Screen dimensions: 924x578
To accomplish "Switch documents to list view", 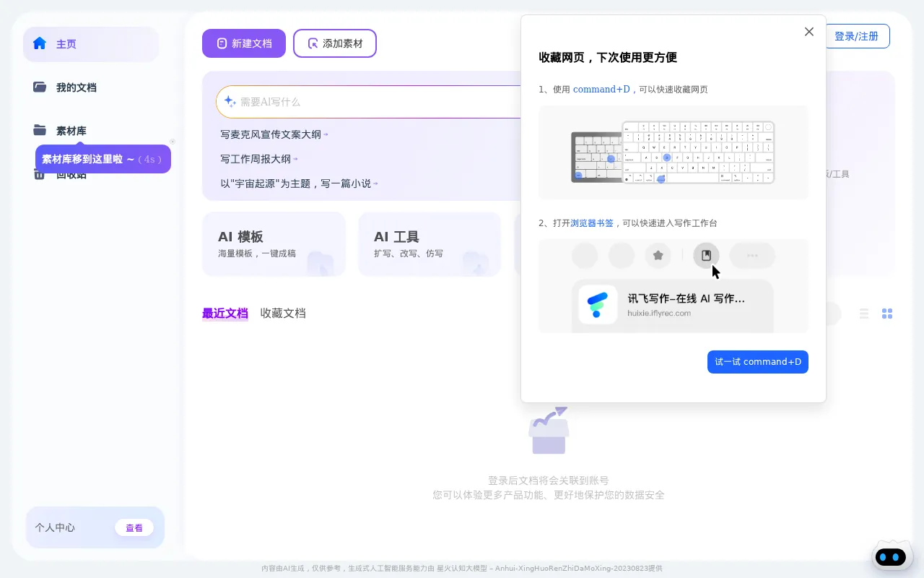I will (864, 314).
